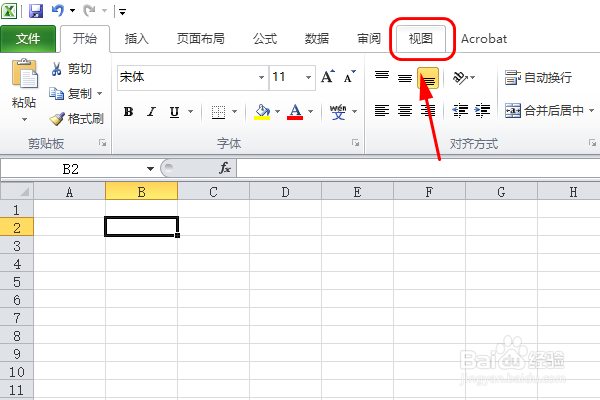Open the 对齐方式 alignment dialog launcher

[592, 143]
